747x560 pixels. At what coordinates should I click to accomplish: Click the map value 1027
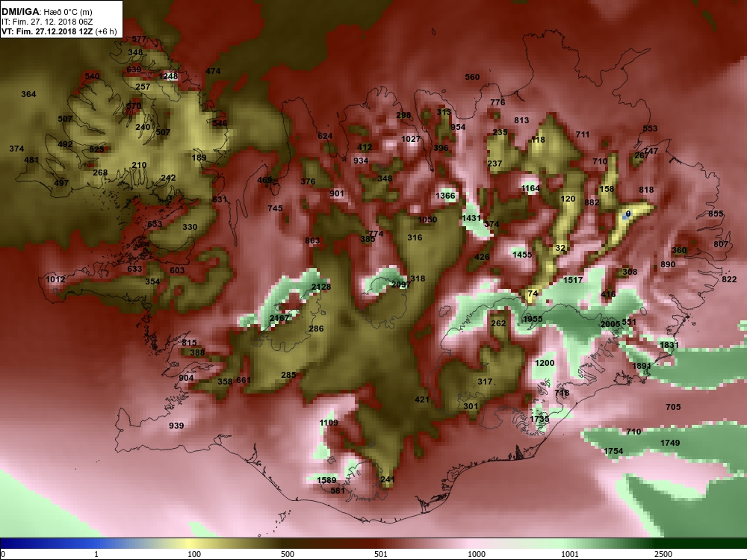(411, 139)
